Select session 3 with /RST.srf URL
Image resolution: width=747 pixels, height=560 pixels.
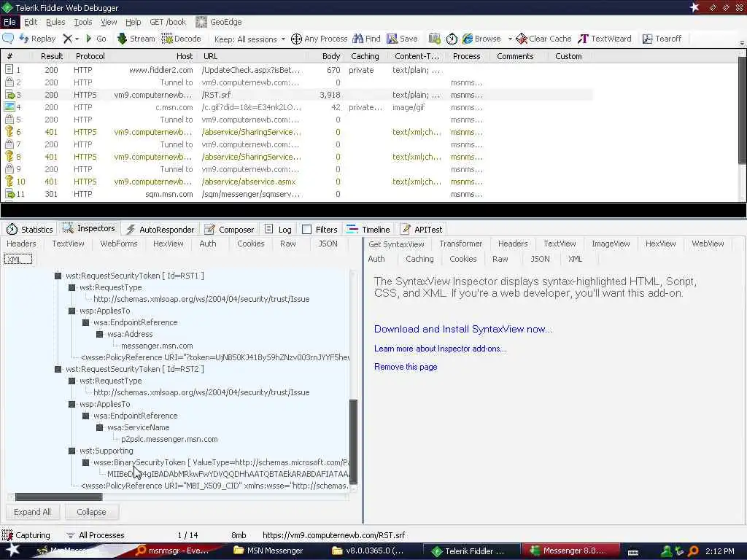tap(297, 95)
